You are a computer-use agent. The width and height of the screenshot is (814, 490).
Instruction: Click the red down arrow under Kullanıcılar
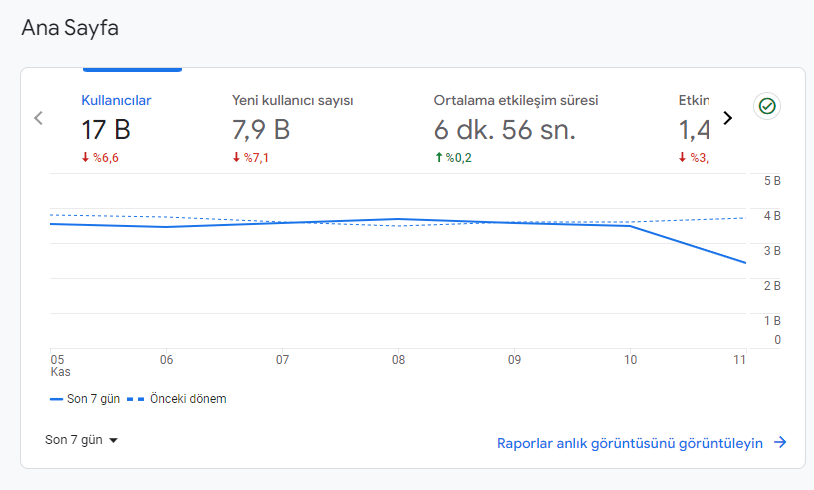(85, 157)
